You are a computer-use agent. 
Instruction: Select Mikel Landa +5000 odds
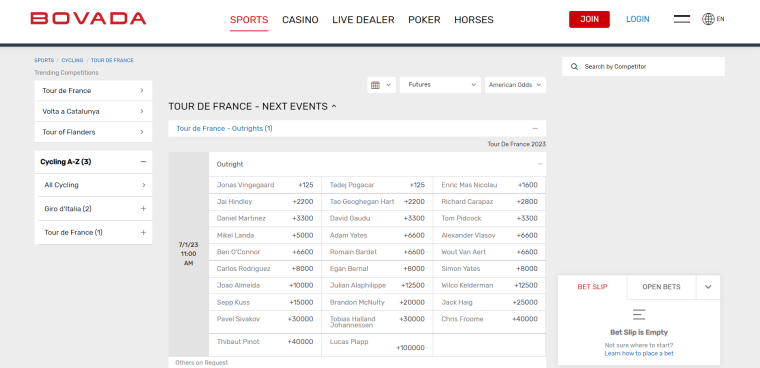[x=265, y=236]
